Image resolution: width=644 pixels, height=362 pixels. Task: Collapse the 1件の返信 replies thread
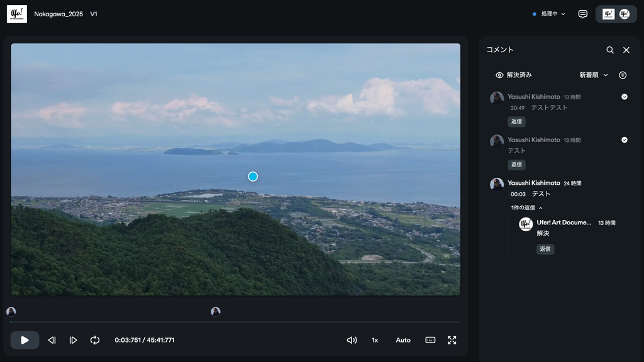tap(527, 207)
